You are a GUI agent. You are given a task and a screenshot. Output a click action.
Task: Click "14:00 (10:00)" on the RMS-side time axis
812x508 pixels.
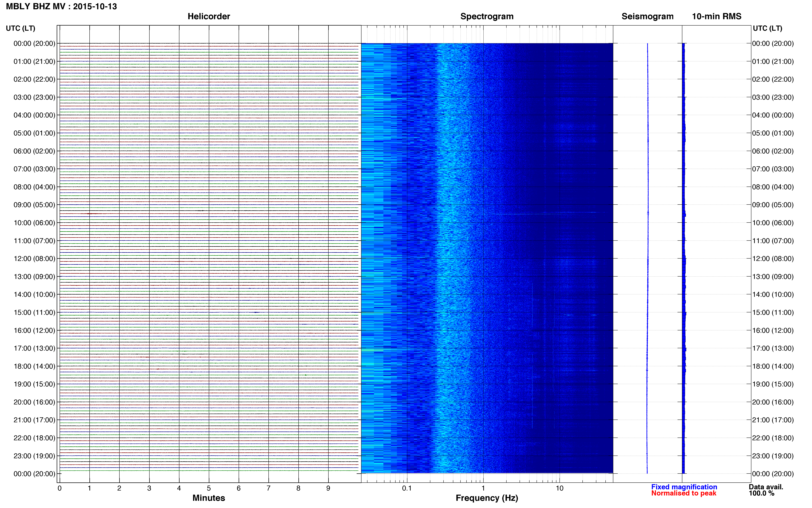[x=773, y=295]
